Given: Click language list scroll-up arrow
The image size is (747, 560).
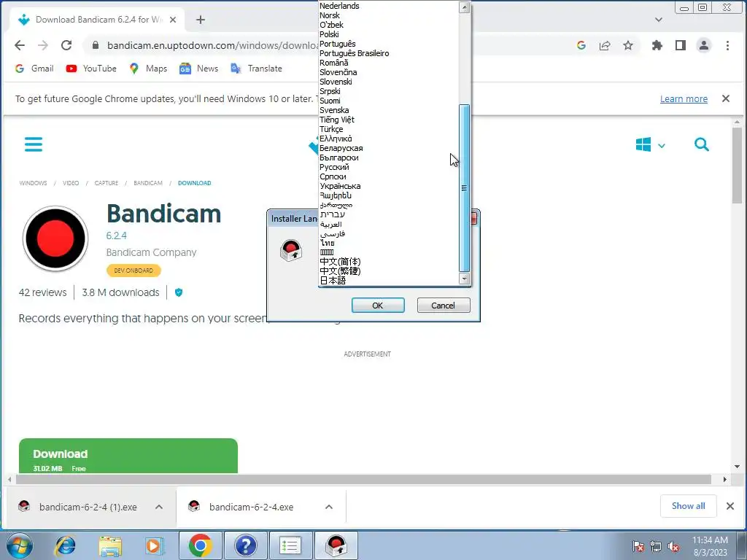Looking at the screenshot, I should pyautogui.click(x=465, y=7).
